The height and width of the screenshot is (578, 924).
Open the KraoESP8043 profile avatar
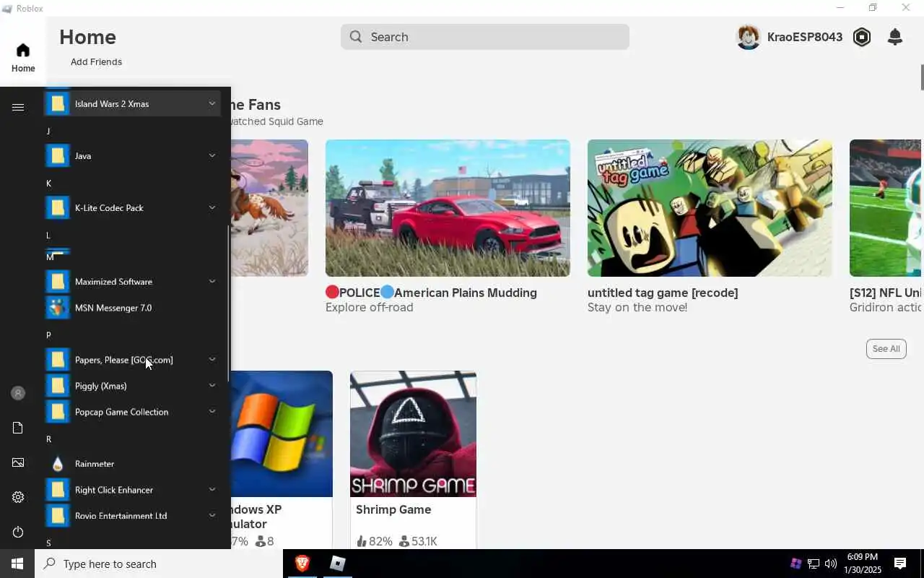[749, 37]
